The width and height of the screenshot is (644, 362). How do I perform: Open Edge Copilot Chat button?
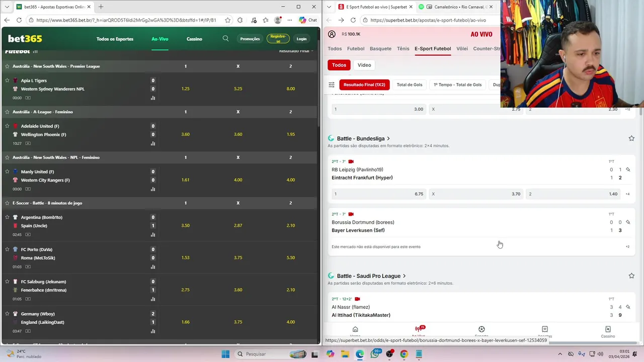tap(307, 20)
